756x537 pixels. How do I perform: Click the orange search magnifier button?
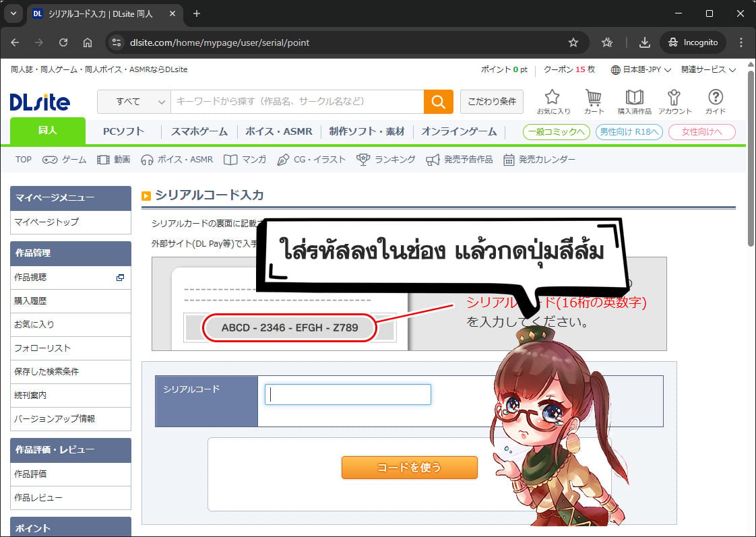(x=438, y=102)
